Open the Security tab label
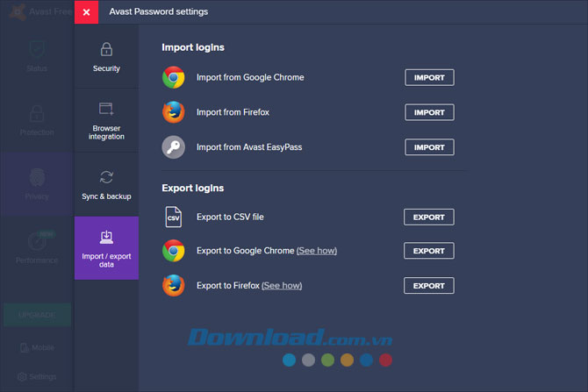 (106, 68)
